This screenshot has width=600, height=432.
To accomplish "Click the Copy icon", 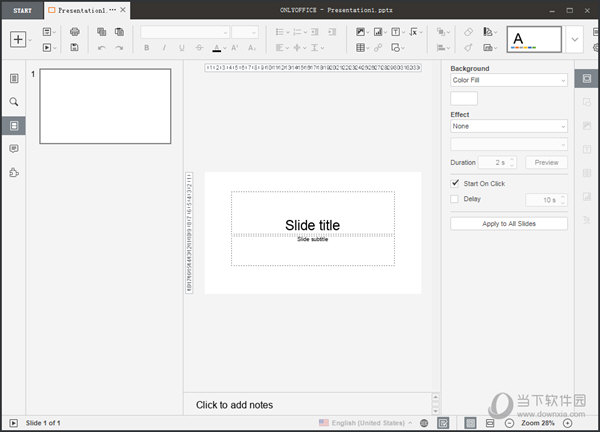I will (101, 32).
